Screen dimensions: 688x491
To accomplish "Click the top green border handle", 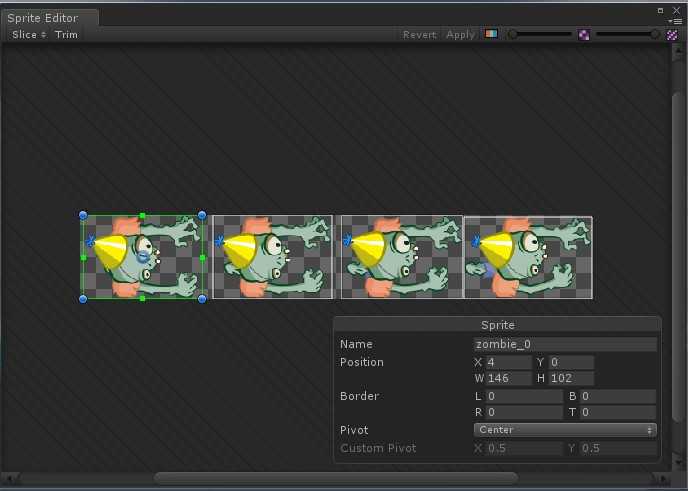I will [142, 216].
